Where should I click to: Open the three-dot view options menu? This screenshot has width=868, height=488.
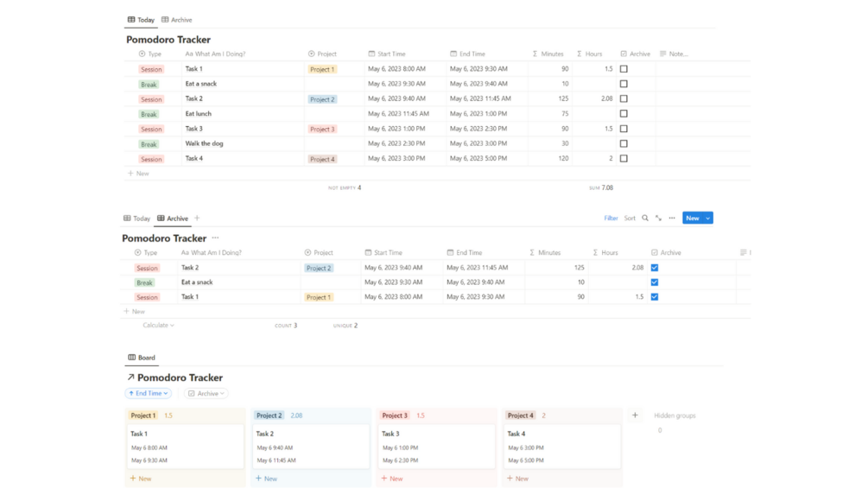click(x=672, y=218)
